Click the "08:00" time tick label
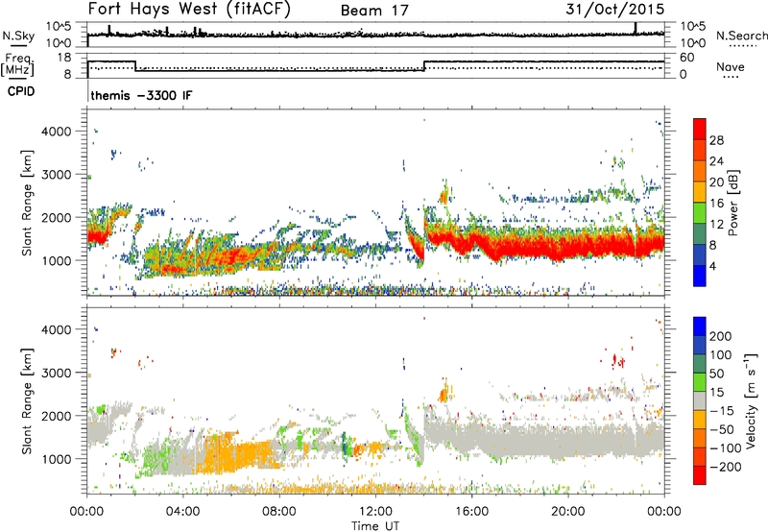The image size is (768, 532). pyautogui.click(x=279, y=512)
